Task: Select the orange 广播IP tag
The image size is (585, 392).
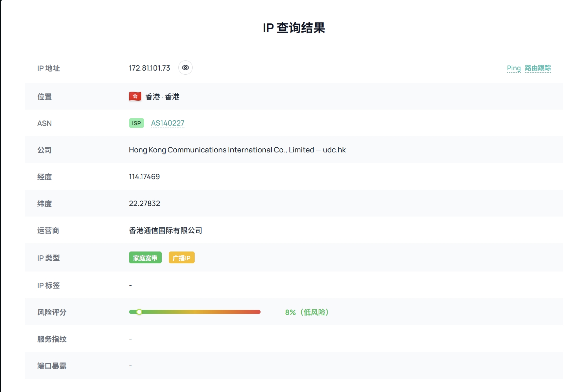Action: 181,258
